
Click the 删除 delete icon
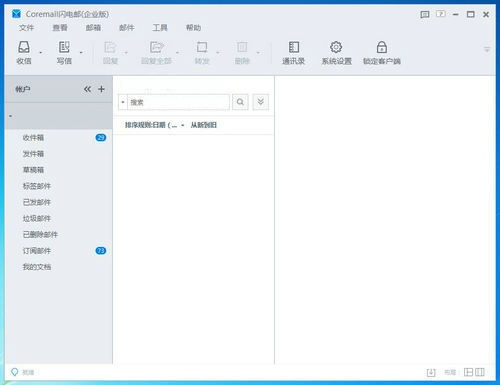242,48
